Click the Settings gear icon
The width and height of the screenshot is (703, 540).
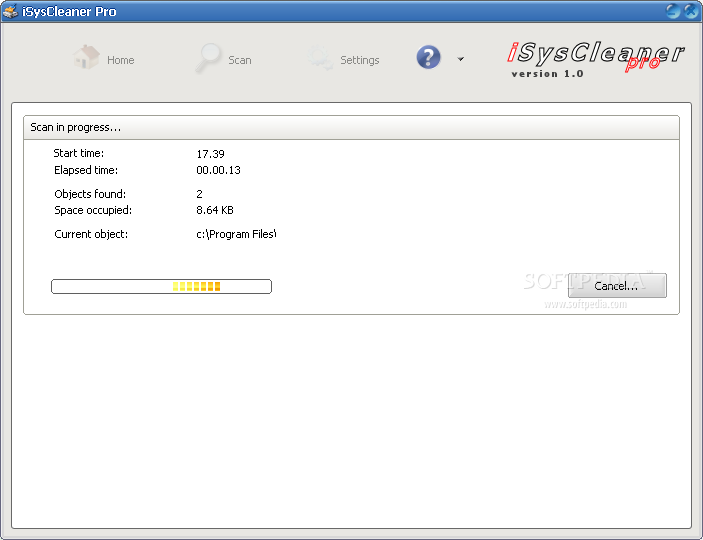(x=320, y=58)
